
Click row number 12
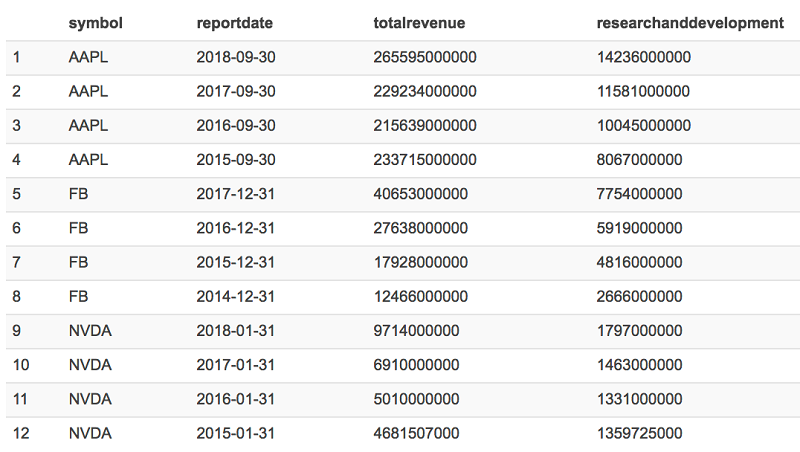click(21, 433)
